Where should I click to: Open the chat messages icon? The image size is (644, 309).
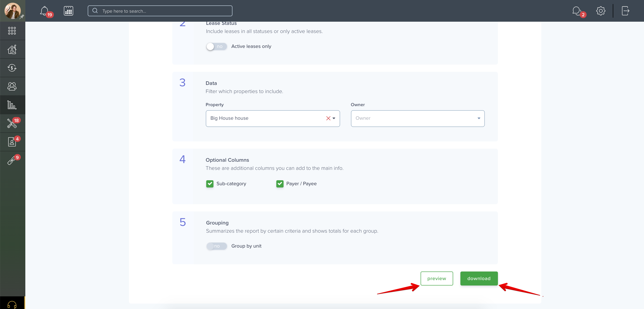pyautogui.click(x=576, y=11)
